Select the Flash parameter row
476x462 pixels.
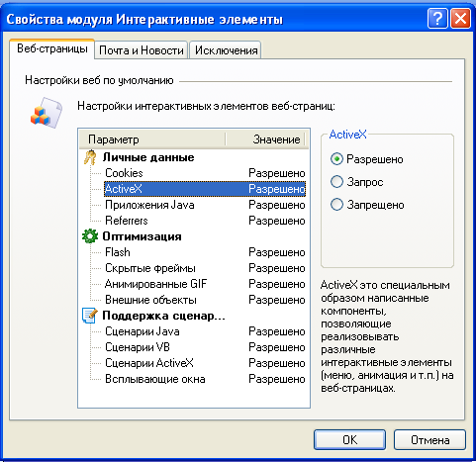pyautogui.click(x=205, y=252)
